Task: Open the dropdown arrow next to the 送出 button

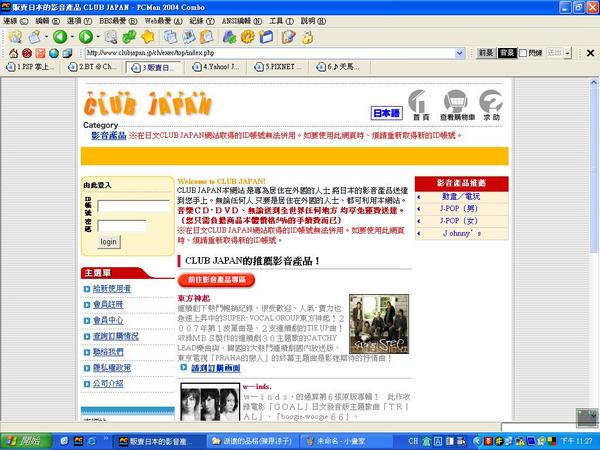Action: click(x=567, y=53)
